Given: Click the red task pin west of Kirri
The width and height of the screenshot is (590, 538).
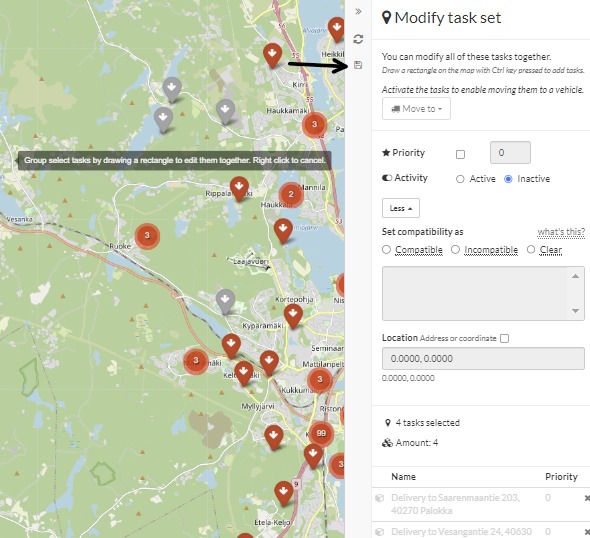Looking at the screenshot, I should point(273,55).
